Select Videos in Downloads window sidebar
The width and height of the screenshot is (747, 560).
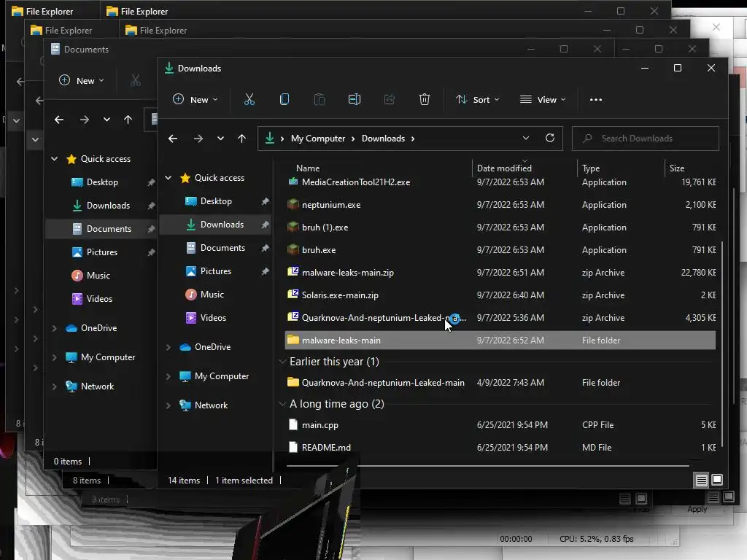coord(213,318)
